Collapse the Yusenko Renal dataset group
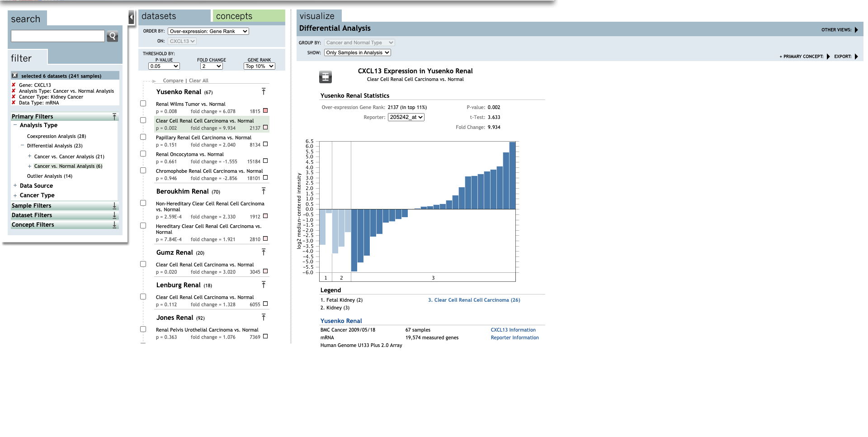The image size is (868, 437). (x=264, y=92)
